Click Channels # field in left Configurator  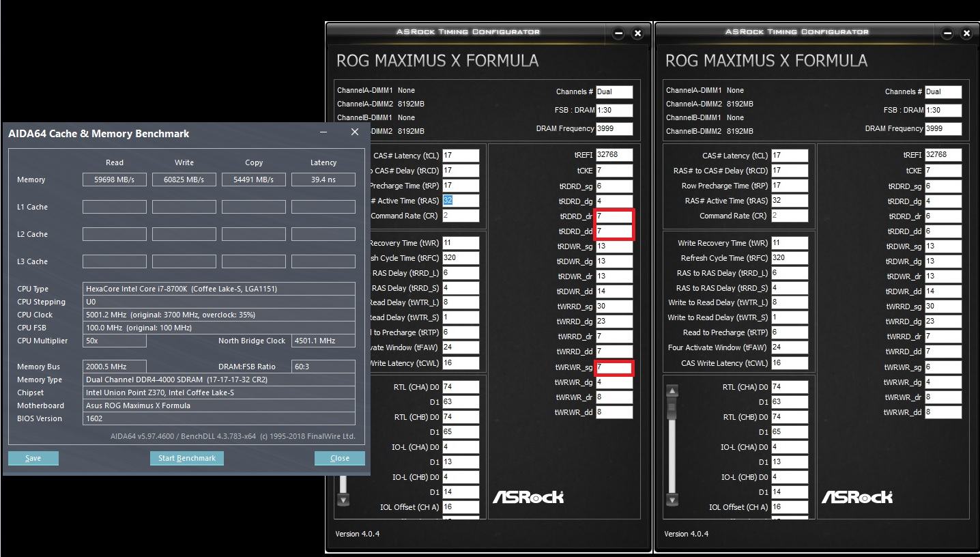[614, 91]
